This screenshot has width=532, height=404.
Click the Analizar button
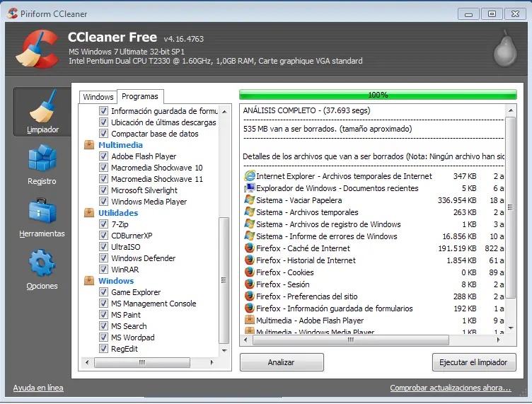pyautogui.click(x=282, y=362)
